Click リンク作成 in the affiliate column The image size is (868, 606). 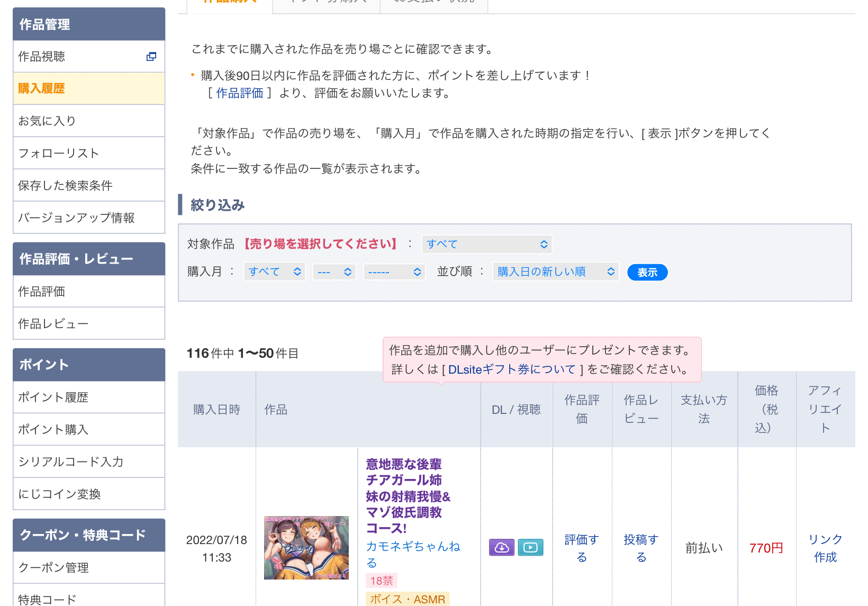tap(825, 548)
